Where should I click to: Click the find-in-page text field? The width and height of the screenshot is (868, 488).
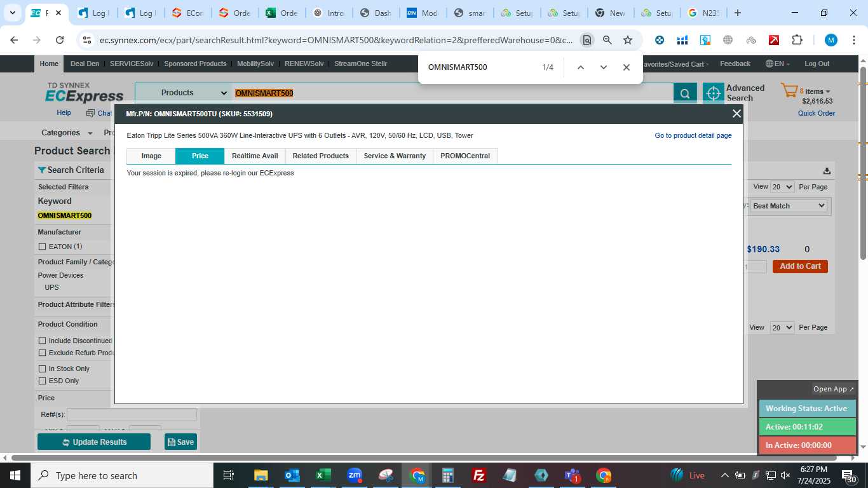(480, 67)
